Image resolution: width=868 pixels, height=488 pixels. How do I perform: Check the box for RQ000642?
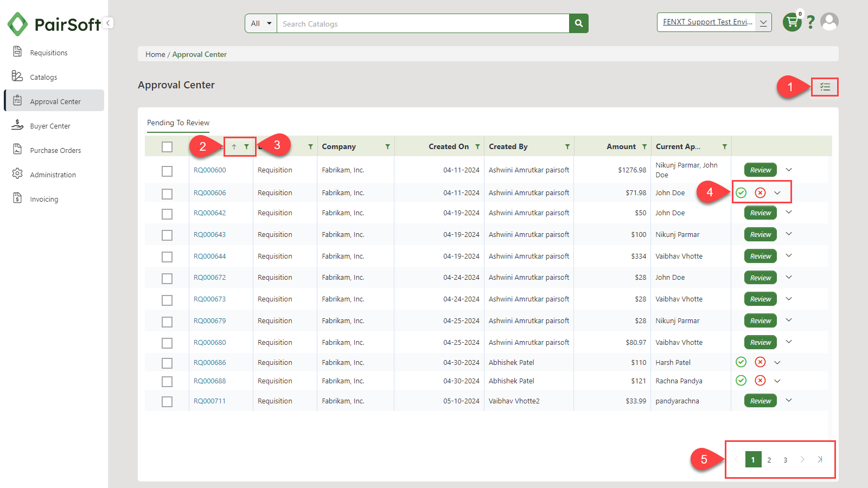click(167, 214)
